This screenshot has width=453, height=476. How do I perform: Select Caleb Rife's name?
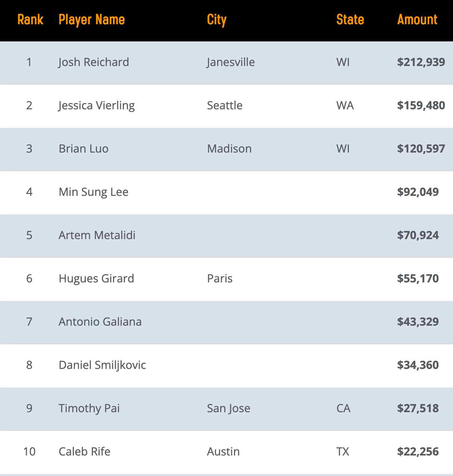[x=84, y=452]
